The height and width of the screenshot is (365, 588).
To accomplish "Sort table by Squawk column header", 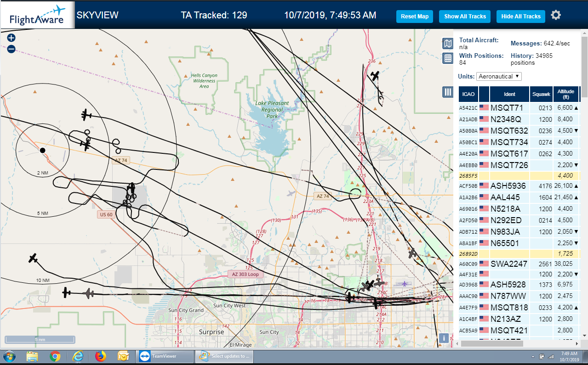I will pos(541,94).
